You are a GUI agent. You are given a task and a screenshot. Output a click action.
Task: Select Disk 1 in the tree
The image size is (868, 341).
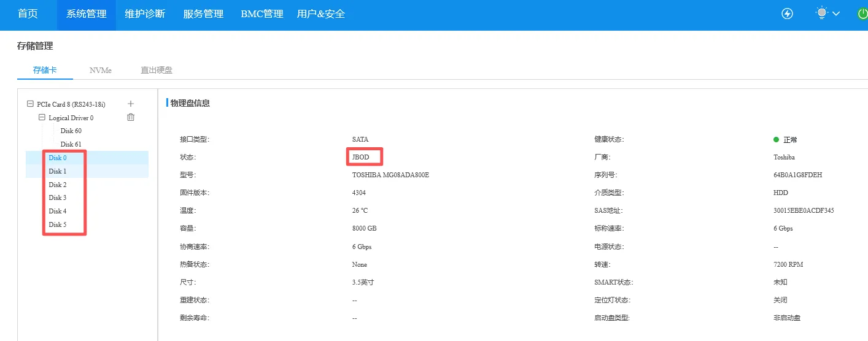58,171
